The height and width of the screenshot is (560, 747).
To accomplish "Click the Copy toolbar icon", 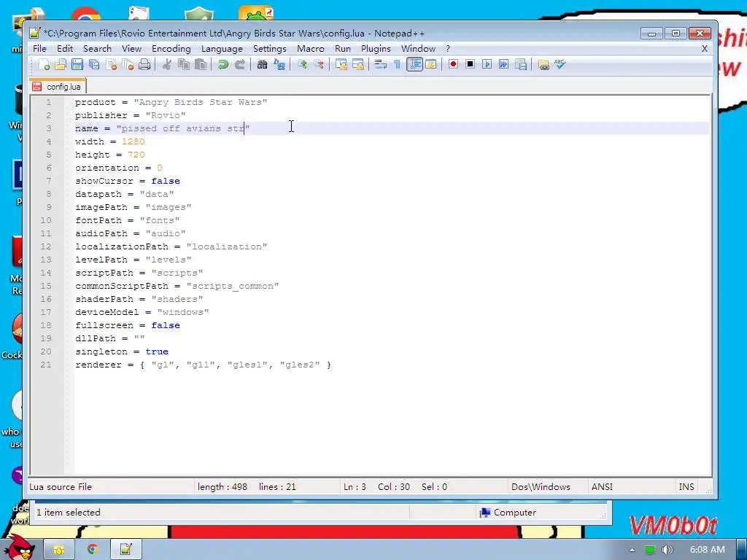I will 183,64.
